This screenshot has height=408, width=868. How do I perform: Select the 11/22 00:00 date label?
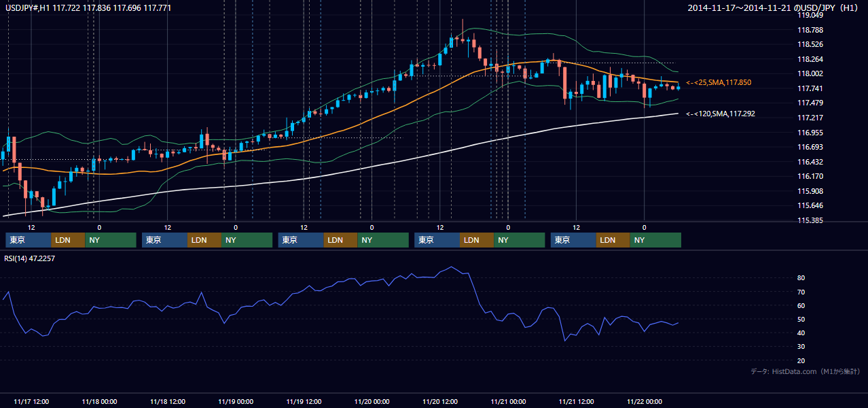(645, 401)
